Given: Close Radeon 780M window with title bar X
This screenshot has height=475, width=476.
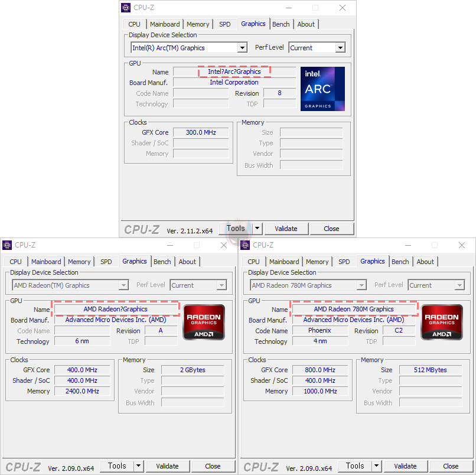Looking at the screenshot, I should point(462,245).
